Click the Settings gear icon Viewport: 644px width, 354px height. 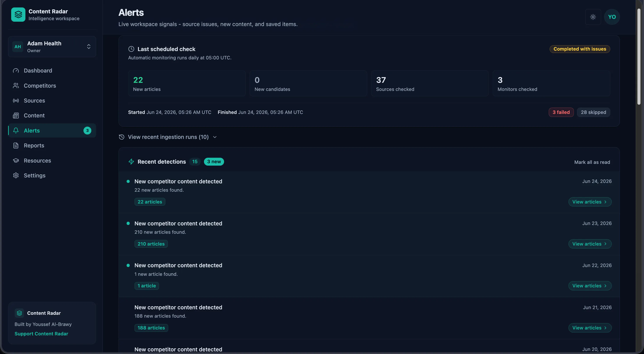point(16,175)
